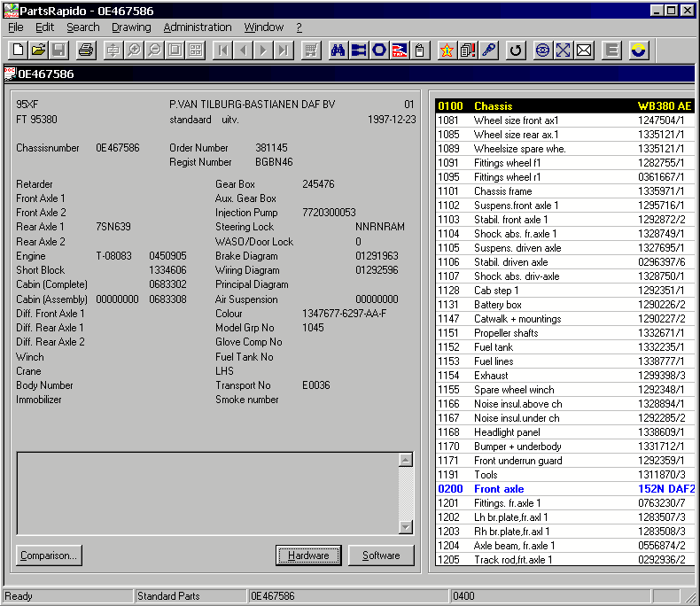Click Injection Pump value 7720300053
This screenshot has height=606, width=700.
[x=329, y=213]
